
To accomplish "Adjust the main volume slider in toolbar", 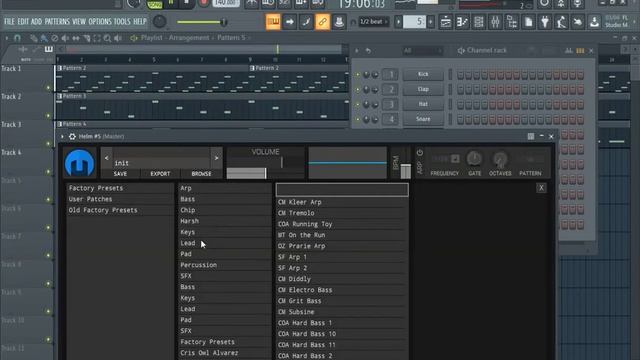I will coord(202,22).
